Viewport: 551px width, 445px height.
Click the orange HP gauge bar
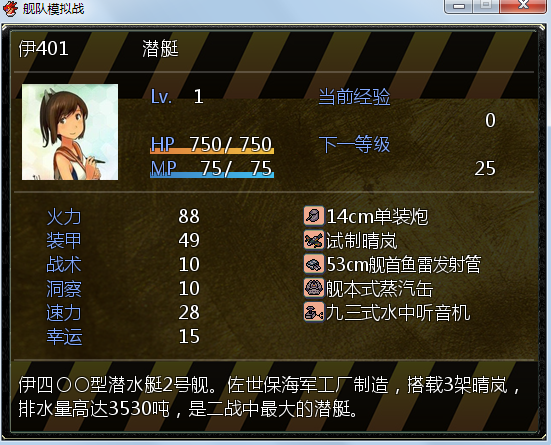click(x=212, y=151)
